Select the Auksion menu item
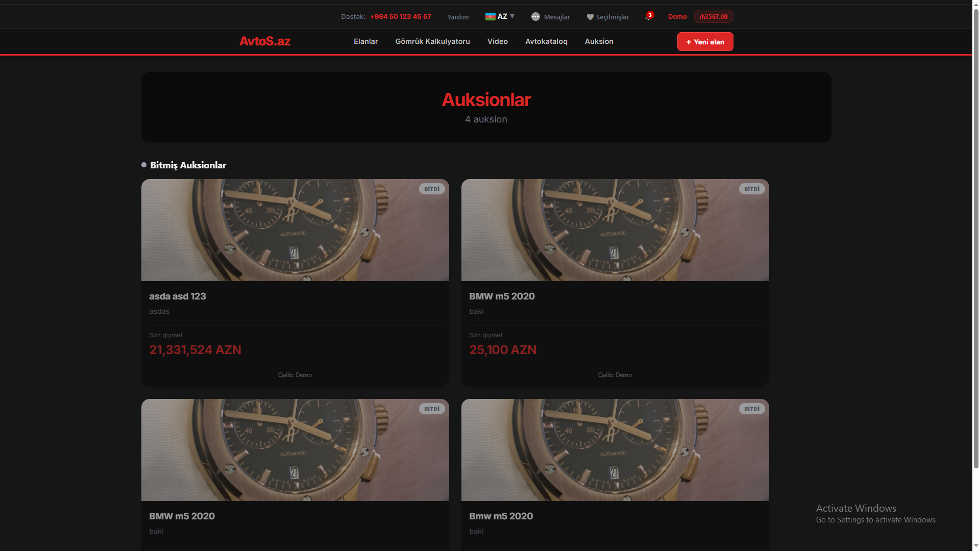This screenshot has width=980, height=551. pos(599,41)
